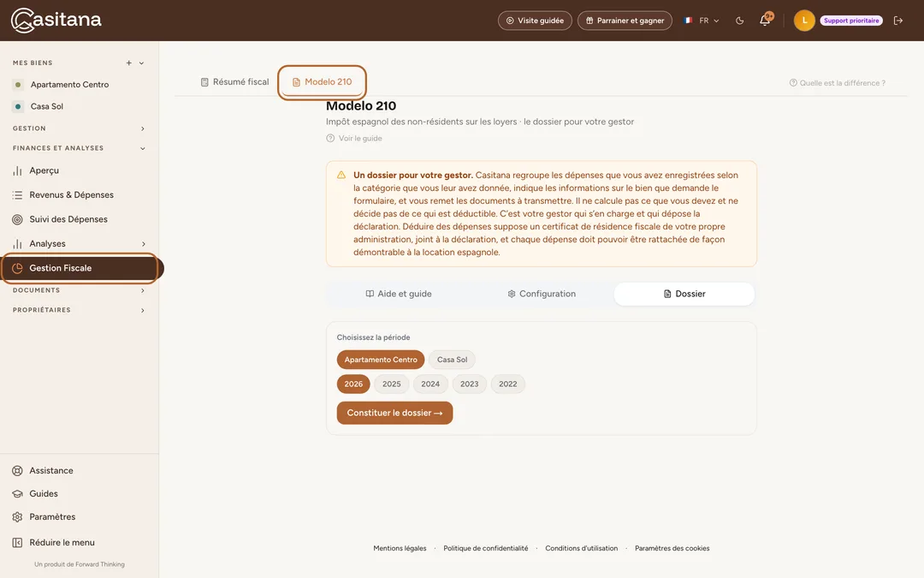Collapse Finances et Analyses section
This screenshot has height=578, width=924.
pos(143,149)
